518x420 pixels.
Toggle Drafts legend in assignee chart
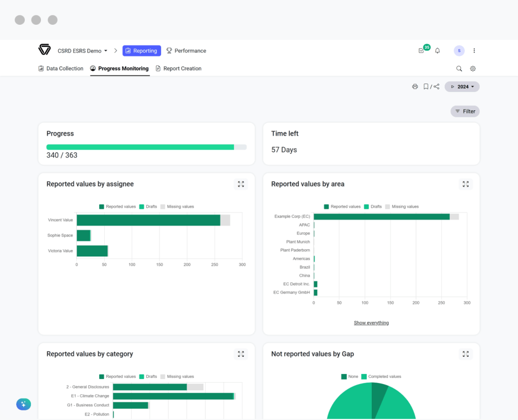point(148,207)
